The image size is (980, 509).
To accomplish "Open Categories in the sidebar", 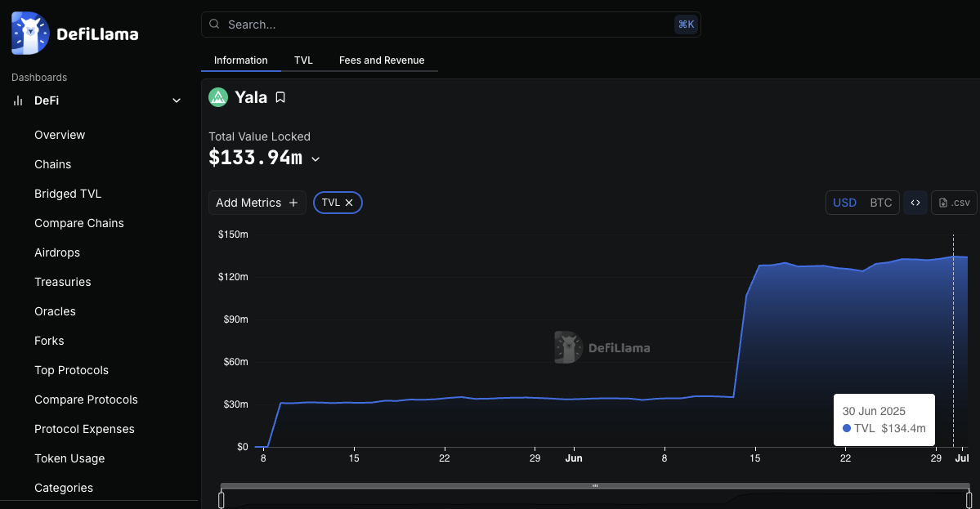I will 63,488.
